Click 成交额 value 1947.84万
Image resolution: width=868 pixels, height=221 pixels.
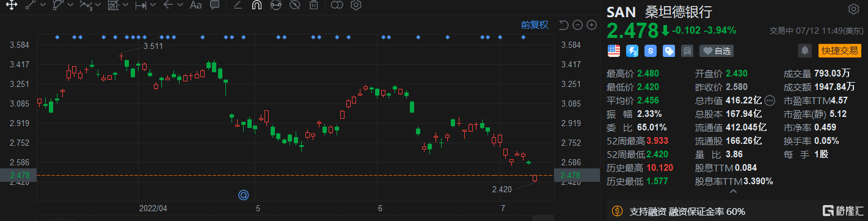(x=834, y=86)
